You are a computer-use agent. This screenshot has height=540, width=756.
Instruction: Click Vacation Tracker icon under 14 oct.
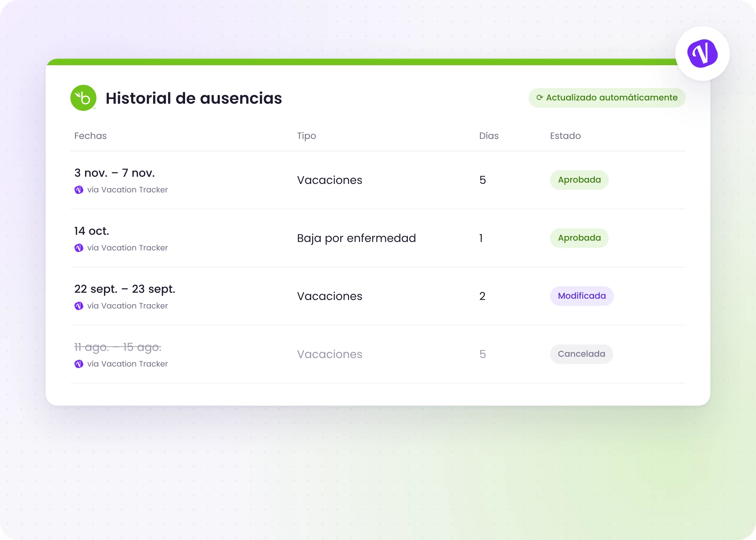(x=79, y=248)
